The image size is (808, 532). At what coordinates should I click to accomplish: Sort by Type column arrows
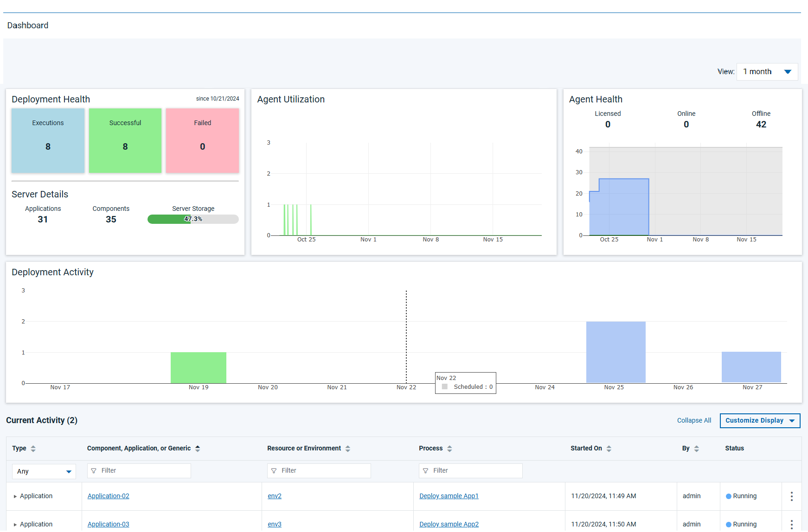[33, 449]
